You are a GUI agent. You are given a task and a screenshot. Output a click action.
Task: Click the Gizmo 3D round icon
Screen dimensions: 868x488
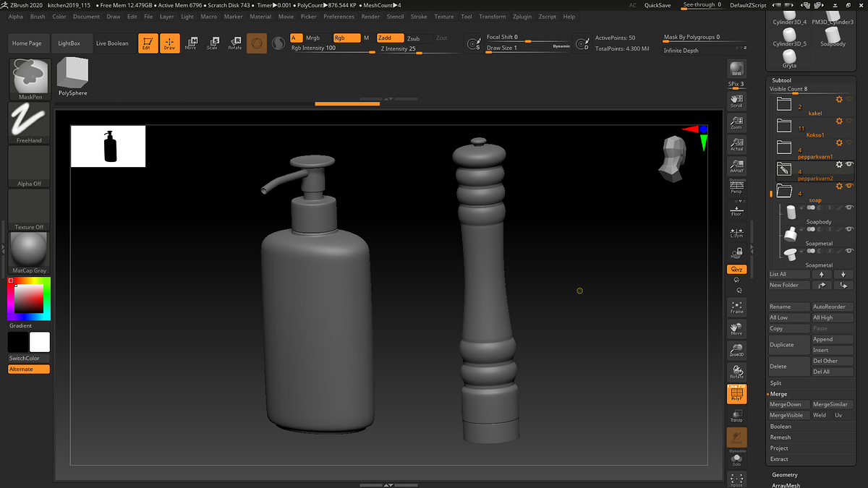pos(256,44)
